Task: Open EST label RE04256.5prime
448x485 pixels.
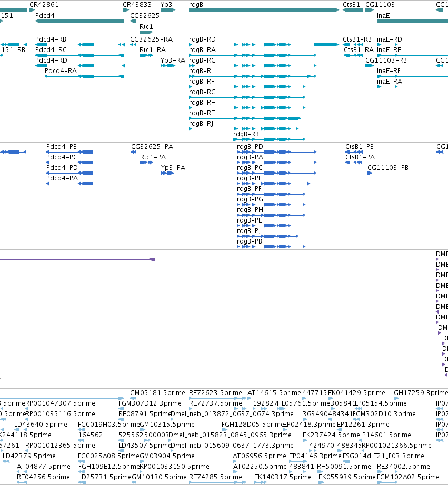Action: coord(43,477)
